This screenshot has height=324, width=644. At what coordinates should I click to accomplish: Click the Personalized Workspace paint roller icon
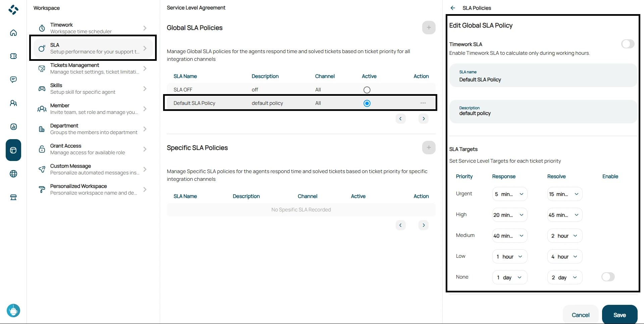coord(42,190)
